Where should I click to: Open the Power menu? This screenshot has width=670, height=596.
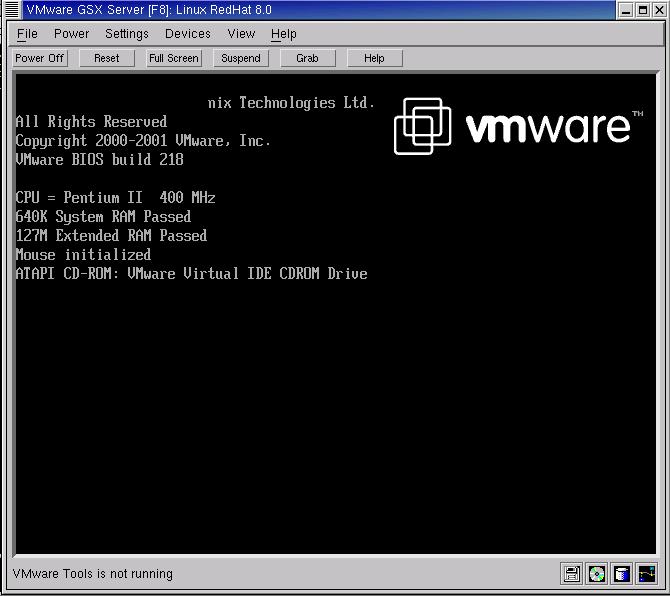point(71,34)
